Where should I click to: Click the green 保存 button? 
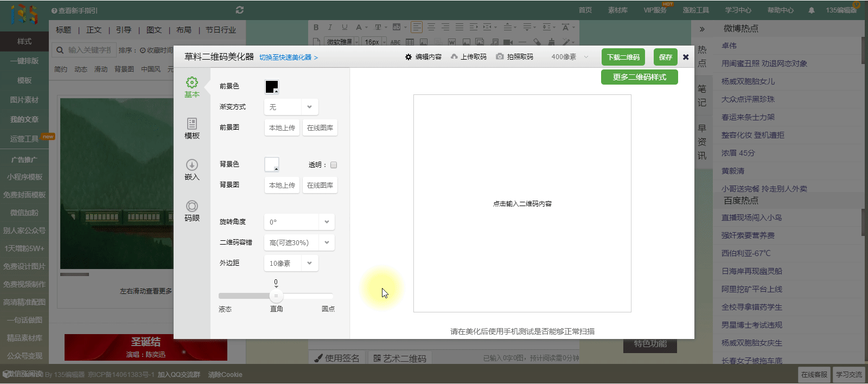tap(665, 57)
